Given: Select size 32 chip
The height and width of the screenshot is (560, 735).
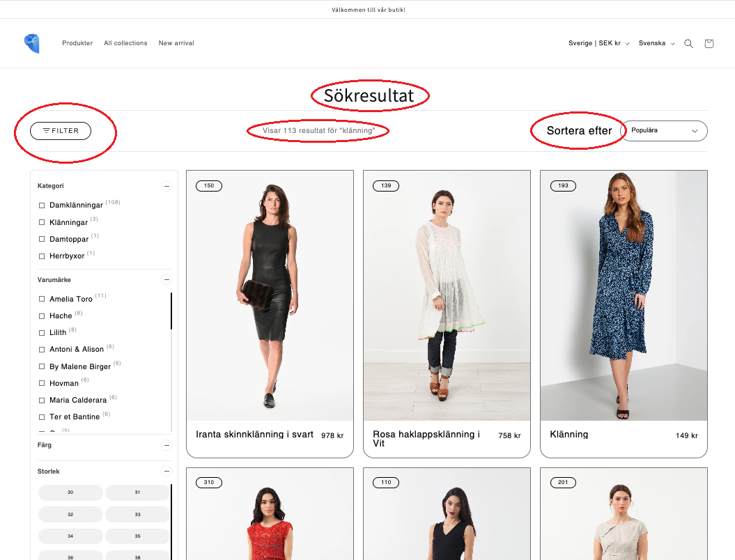Looking at the screenshot, I should 70,515.
